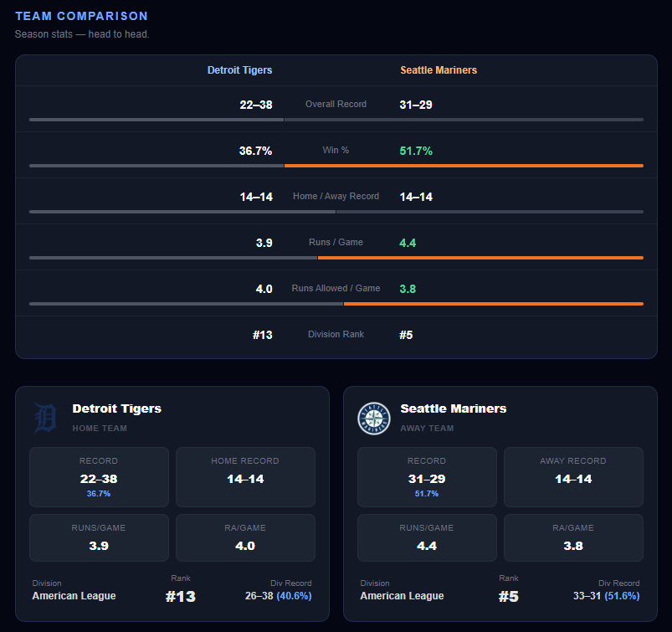Open the Tigers RA/GAME 4.0 tile
This screenshot has height=632, width=672.
(x=245, y=537)
